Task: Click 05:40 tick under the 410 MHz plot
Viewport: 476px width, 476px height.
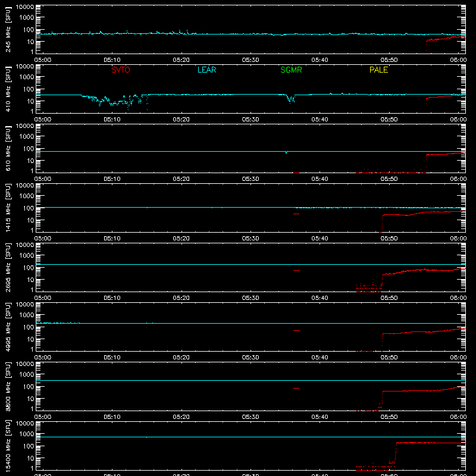Action: (320, 120)
